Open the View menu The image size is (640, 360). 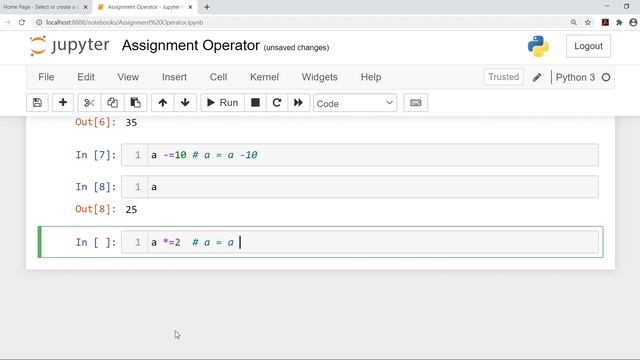(x=128, y=77)
